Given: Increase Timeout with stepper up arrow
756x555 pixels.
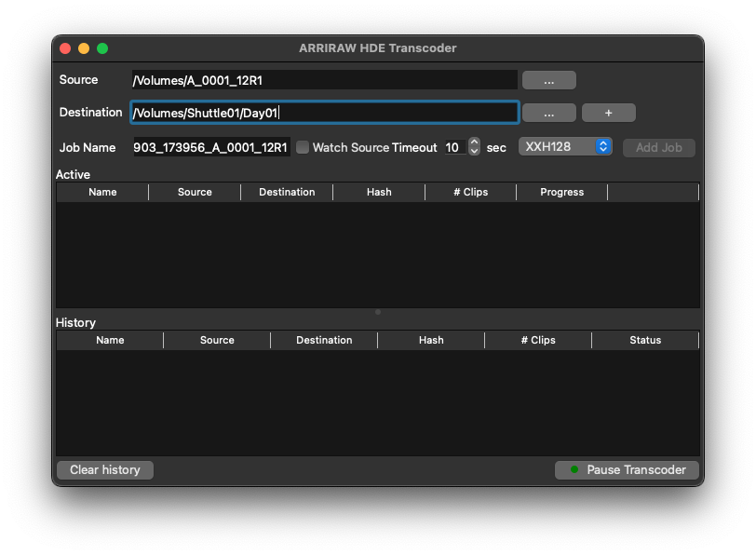Looking at the screenshot, I should tap(474, 142).
